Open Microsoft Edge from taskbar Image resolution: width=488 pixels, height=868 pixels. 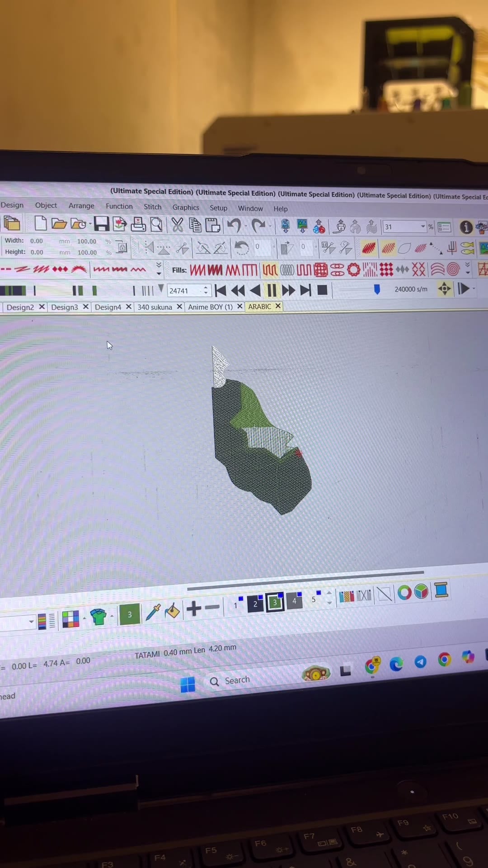pos(396,664)
